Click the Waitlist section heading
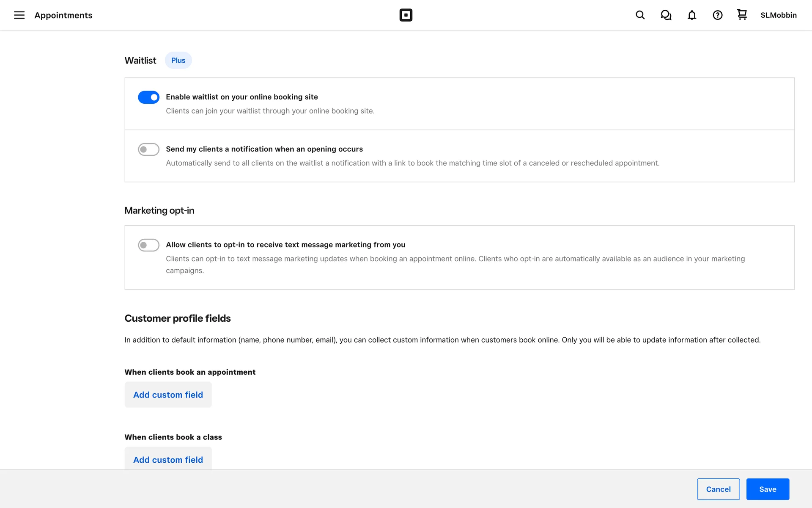The image size is (812, 508). coord(140,61)
